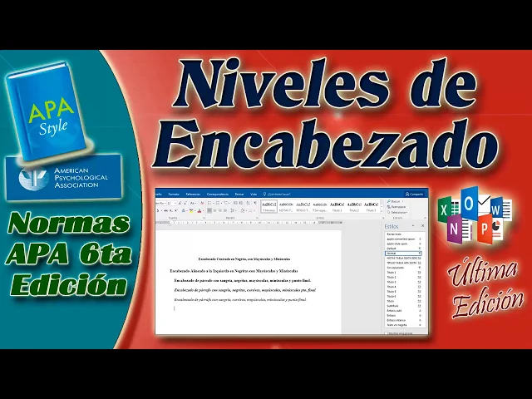Select the Título 2 style in the ribbon gallery
The width and height of the screenshot is (532, 399).
(354, 206)
